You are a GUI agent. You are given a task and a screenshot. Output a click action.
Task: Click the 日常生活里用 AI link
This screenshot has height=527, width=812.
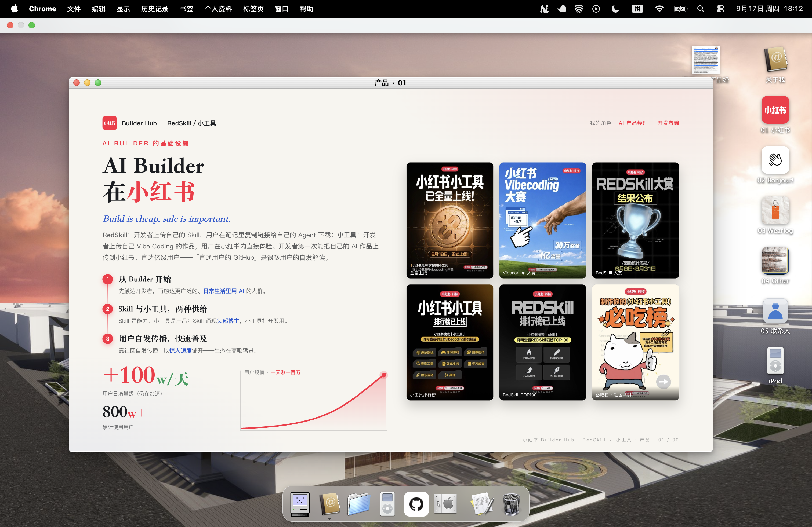pyautogui.click(x=223, y=291)
